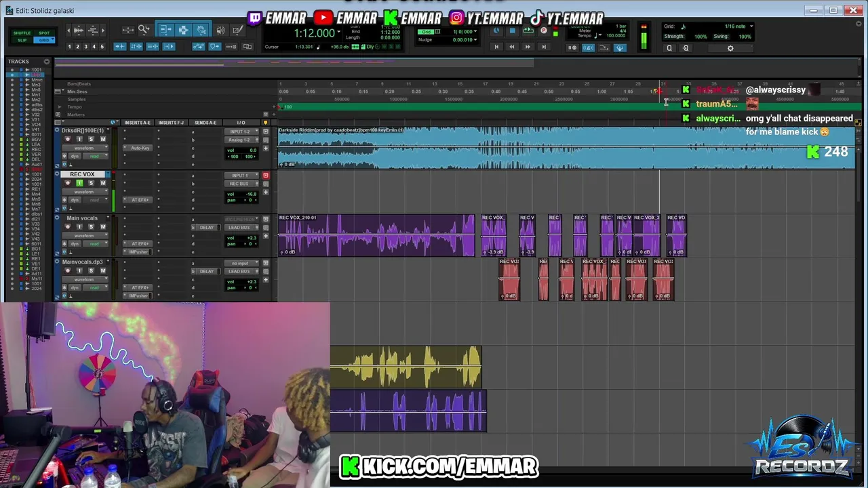This screenshot has height=488, width=868.
Task: Click the INSERTS A-E column header
Action: tap(137, 123)
